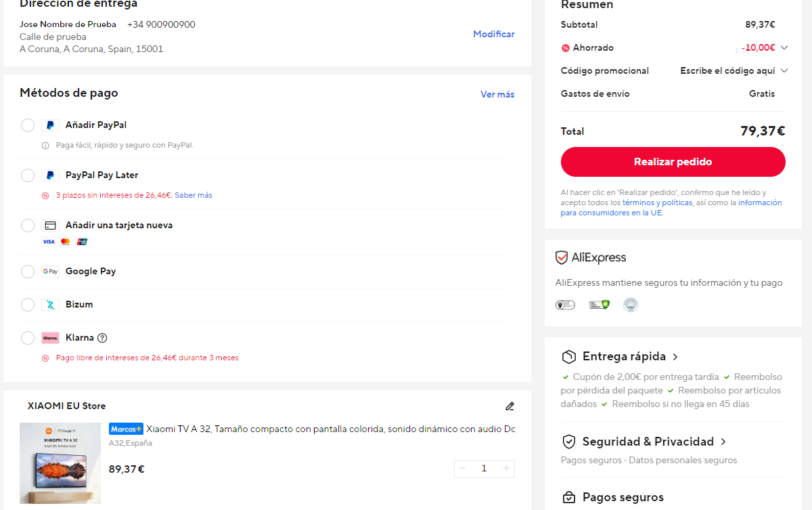Click the blue Marcas+ badge
The height and width of the screenshot is (510, 812).
(x=126, y=429)
